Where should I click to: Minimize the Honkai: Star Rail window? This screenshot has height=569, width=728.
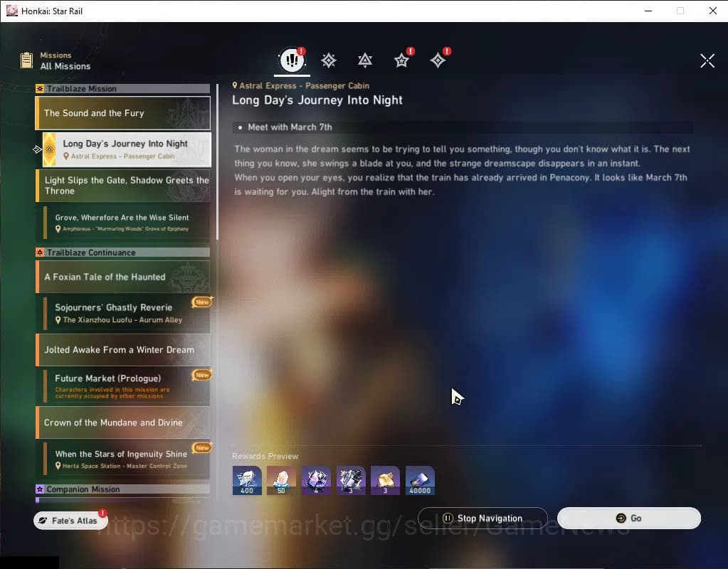click(x=648, y=11)
